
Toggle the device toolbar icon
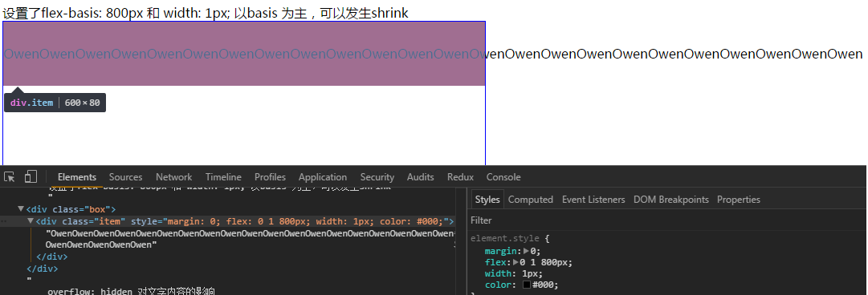coord(31,177)
